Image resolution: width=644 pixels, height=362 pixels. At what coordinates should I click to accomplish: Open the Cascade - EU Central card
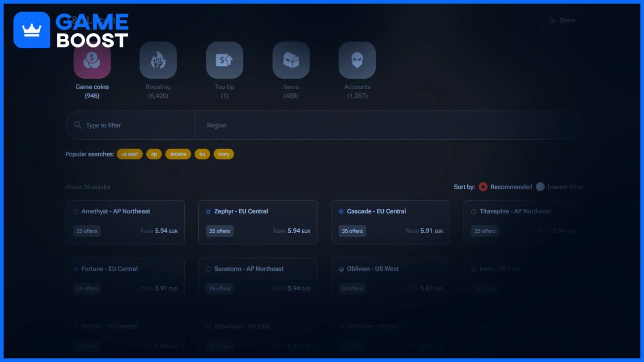(x=390, y=222)
